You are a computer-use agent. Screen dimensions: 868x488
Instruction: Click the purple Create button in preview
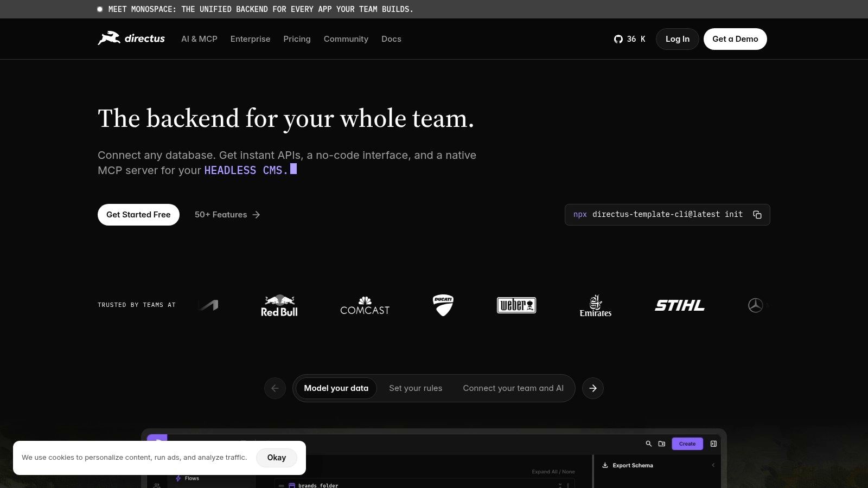pos(687,444)
